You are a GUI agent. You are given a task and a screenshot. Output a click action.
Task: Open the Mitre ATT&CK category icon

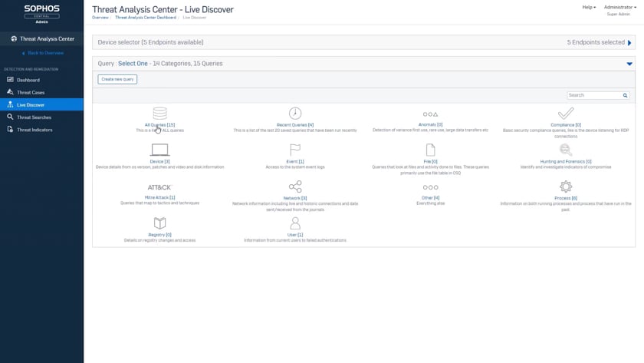point(159,187)
